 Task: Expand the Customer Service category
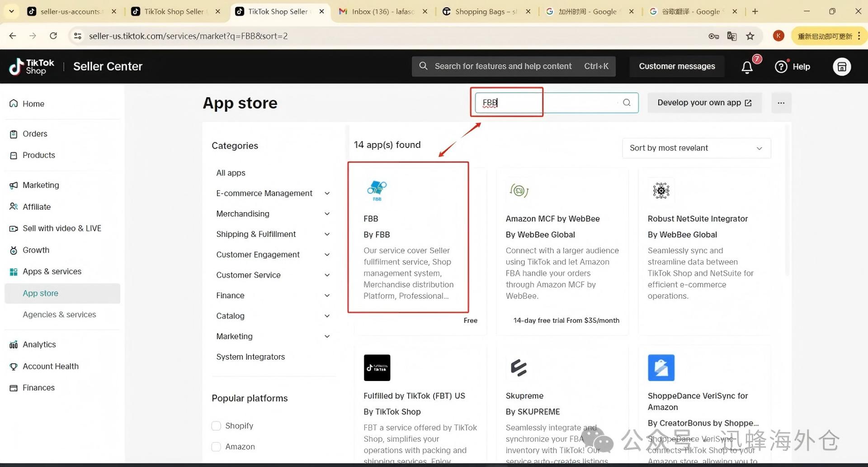click(x=327, y=275)
